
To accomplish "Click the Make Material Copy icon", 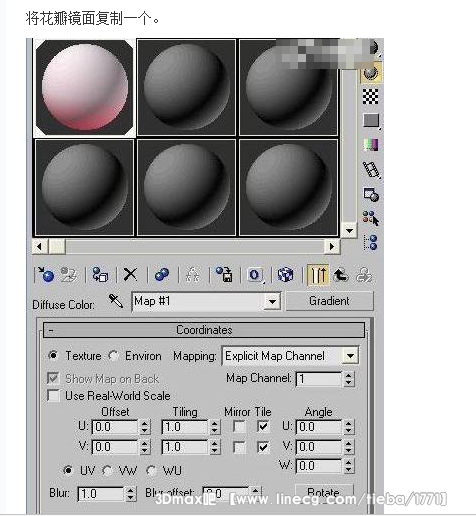I will point(162,275).
